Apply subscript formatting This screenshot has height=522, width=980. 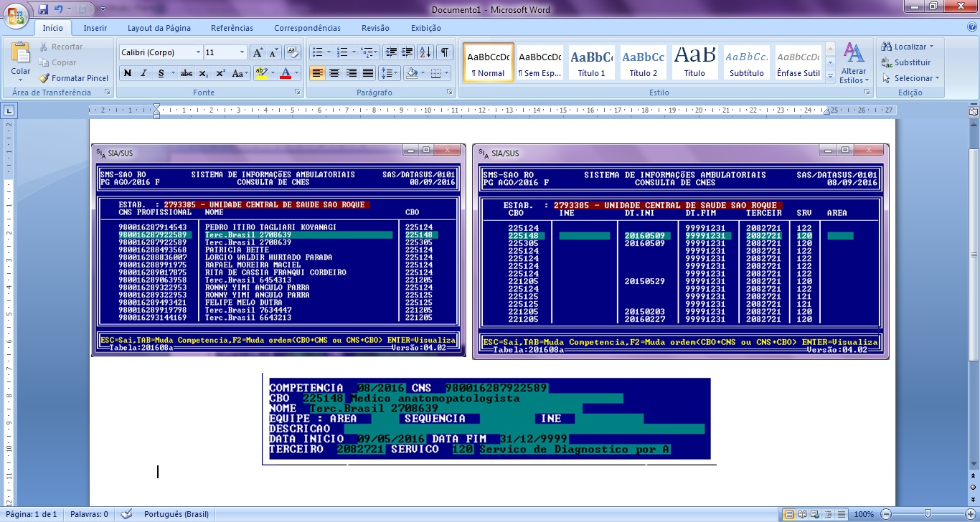pyautogui.click(x=204, y=73)
